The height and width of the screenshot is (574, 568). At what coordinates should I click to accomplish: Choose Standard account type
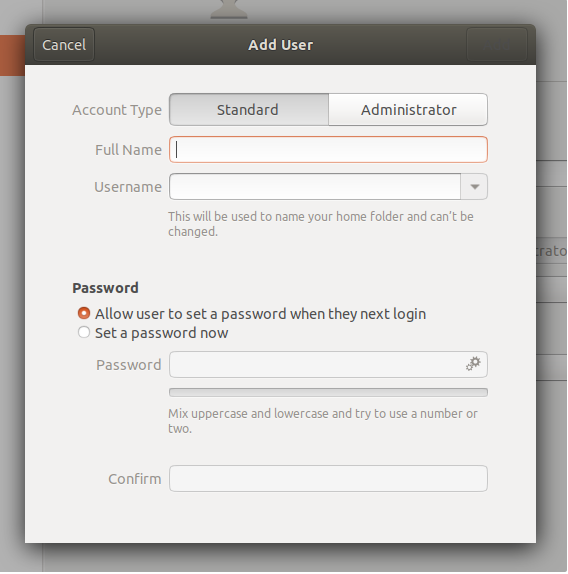(x=249, y=110)
